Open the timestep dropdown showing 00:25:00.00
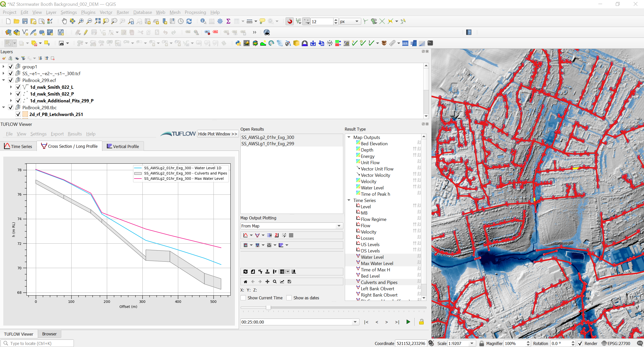The image size is (644, 347). pos(355,322)
